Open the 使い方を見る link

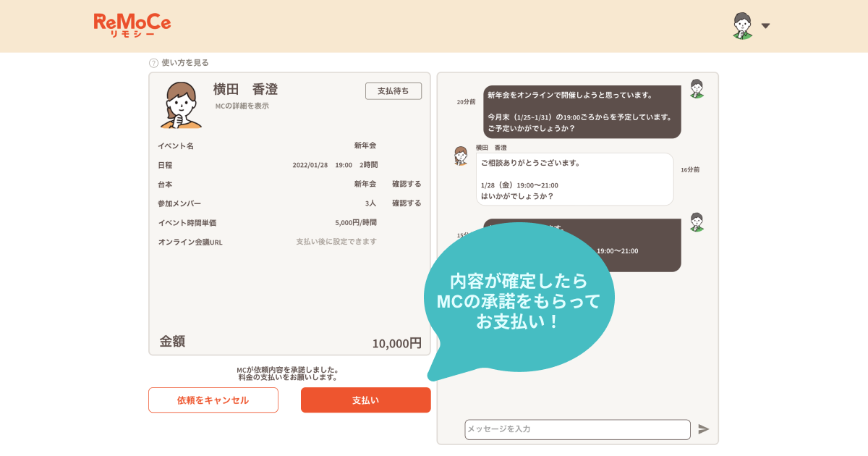185,63
